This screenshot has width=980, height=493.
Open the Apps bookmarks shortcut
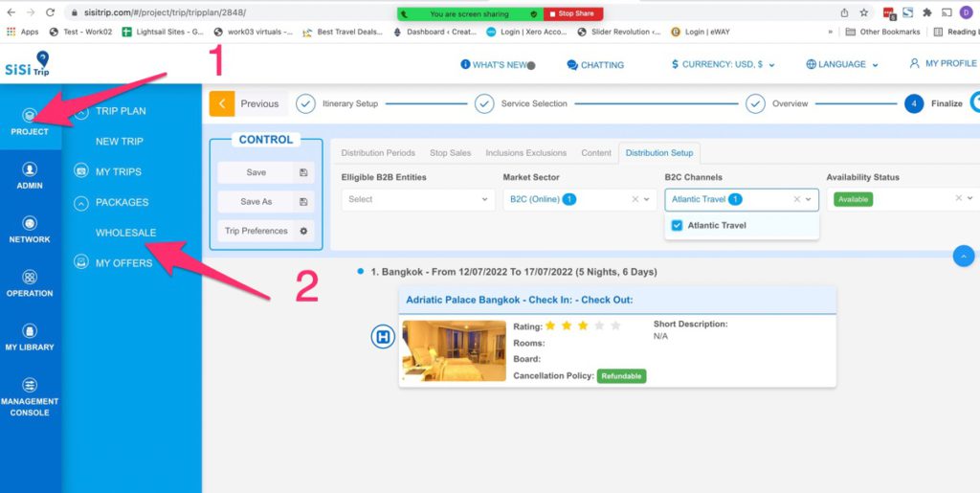pyautogui.click(x=22, y=32)
